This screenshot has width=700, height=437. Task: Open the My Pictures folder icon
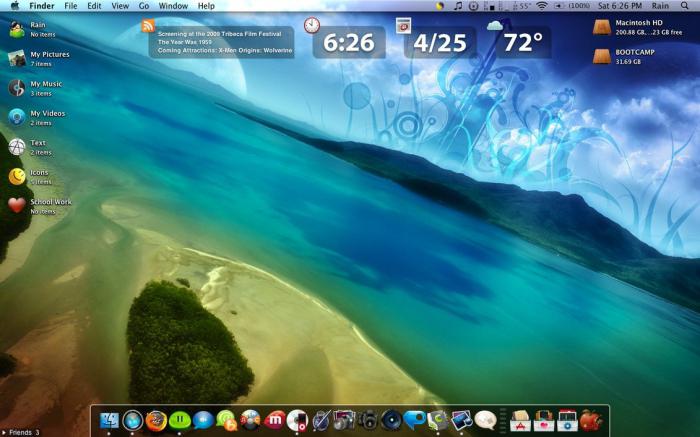(x=17, y=59)
